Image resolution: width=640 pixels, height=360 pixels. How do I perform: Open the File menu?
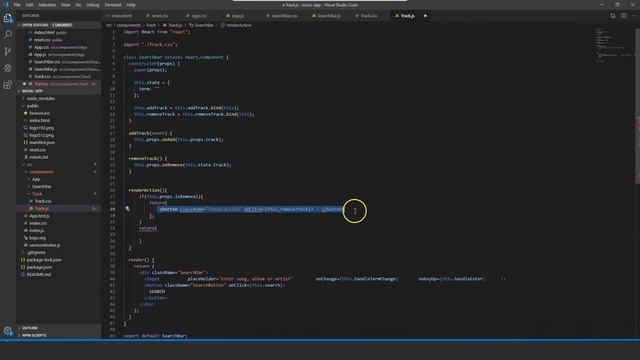17,5
